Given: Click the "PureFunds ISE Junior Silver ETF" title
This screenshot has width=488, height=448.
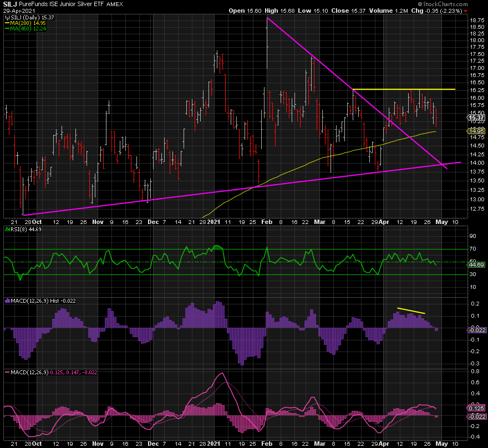Looking at the screenshot, I should point(62,4).
